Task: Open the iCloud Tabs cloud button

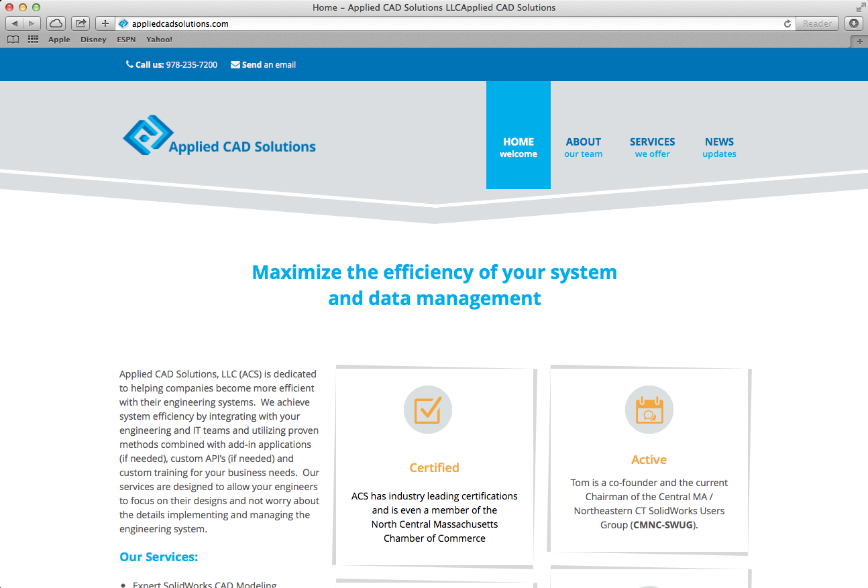Action: pyautogui.click(x=56, y=23)
